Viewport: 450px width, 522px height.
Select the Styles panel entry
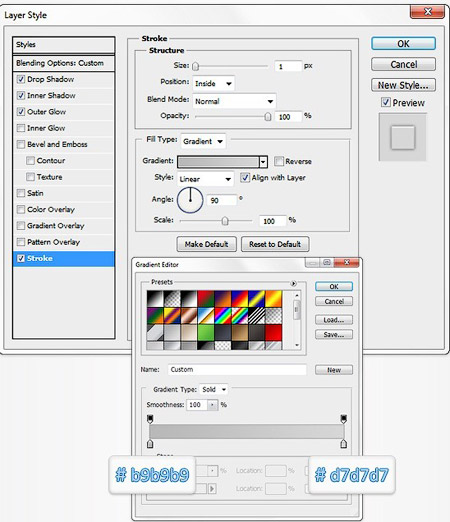pos(64,45)
